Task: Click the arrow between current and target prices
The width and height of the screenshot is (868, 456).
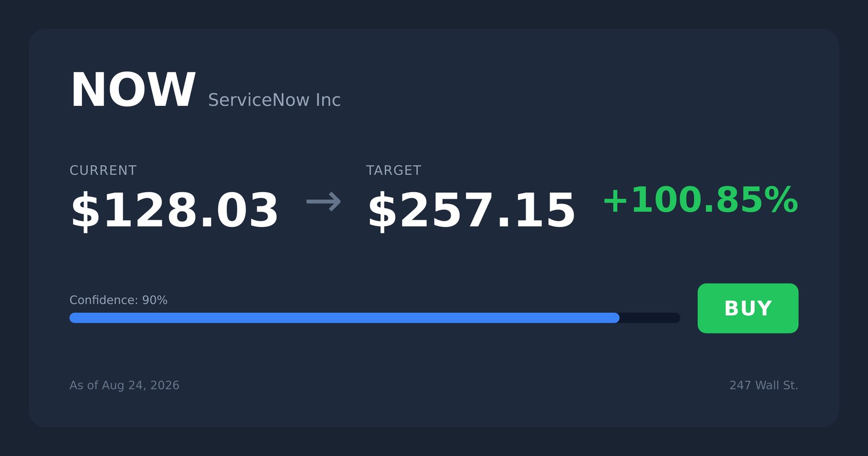Action: point(323,202)
